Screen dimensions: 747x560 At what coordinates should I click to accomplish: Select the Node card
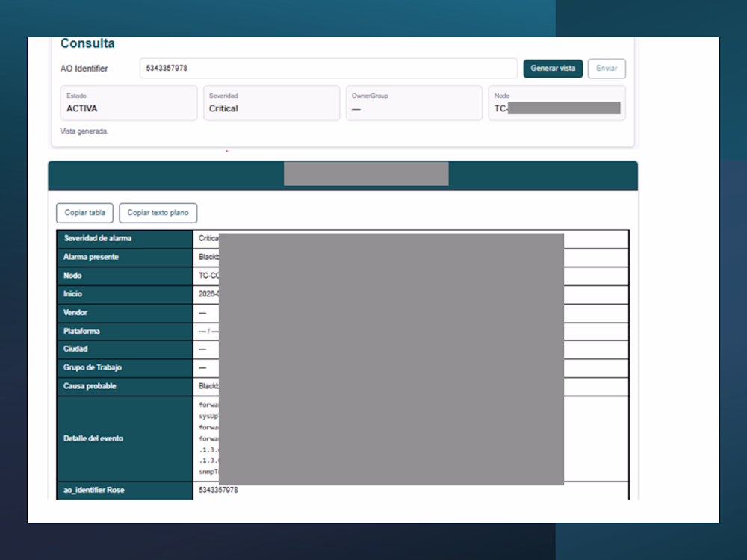[x=557, y=103]
